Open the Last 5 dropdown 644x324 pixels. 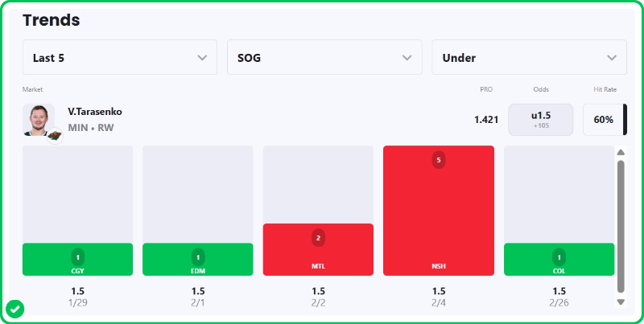point(120,58)
